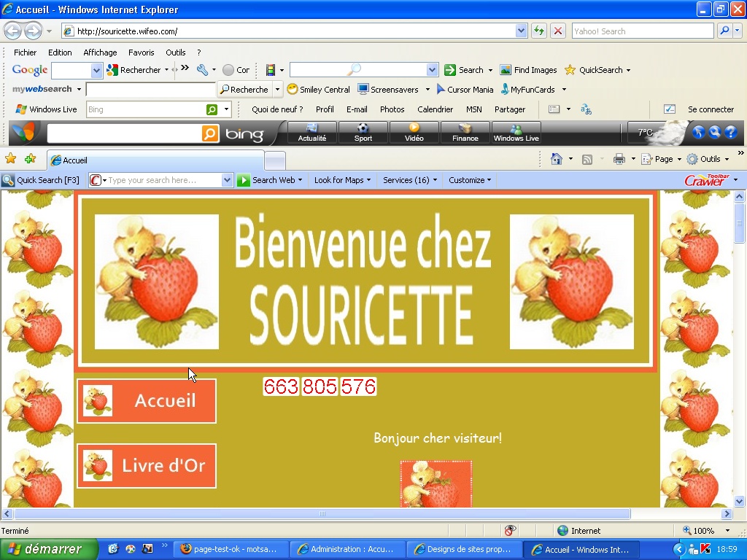Click the Print icon

point(619,159)
